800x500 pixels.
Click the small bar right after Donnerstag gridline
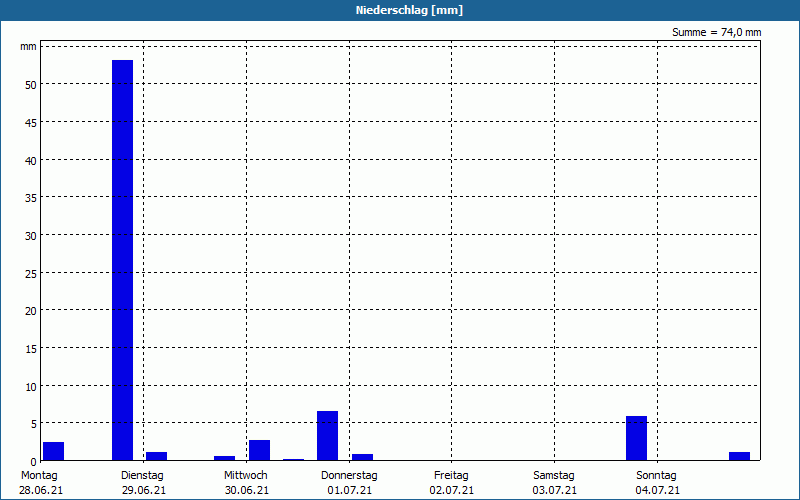(x=362, y=457)
